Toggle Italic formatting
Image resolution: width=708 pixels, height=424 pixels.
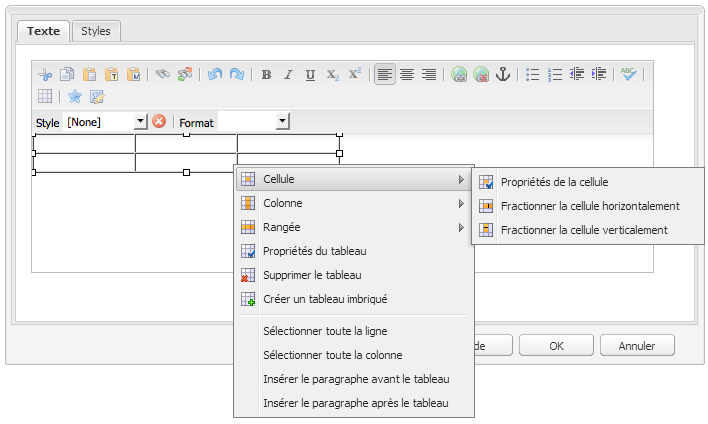point(288,75)
